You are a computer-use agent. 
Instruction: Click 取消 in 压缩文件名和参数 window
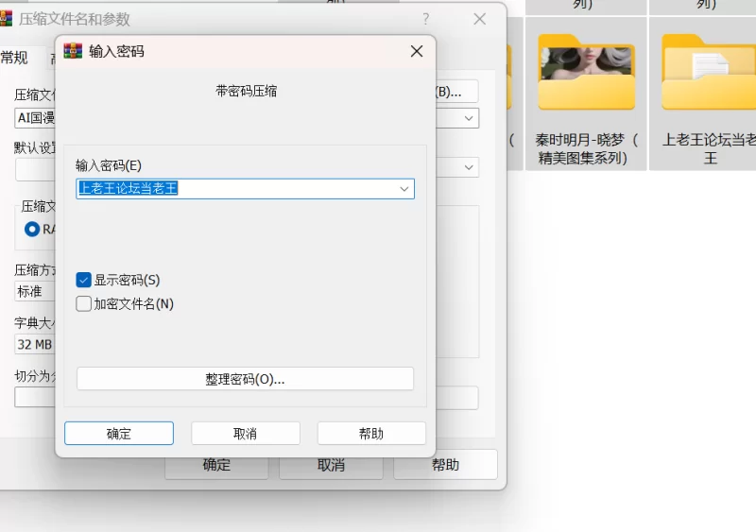tap(331, 465)
